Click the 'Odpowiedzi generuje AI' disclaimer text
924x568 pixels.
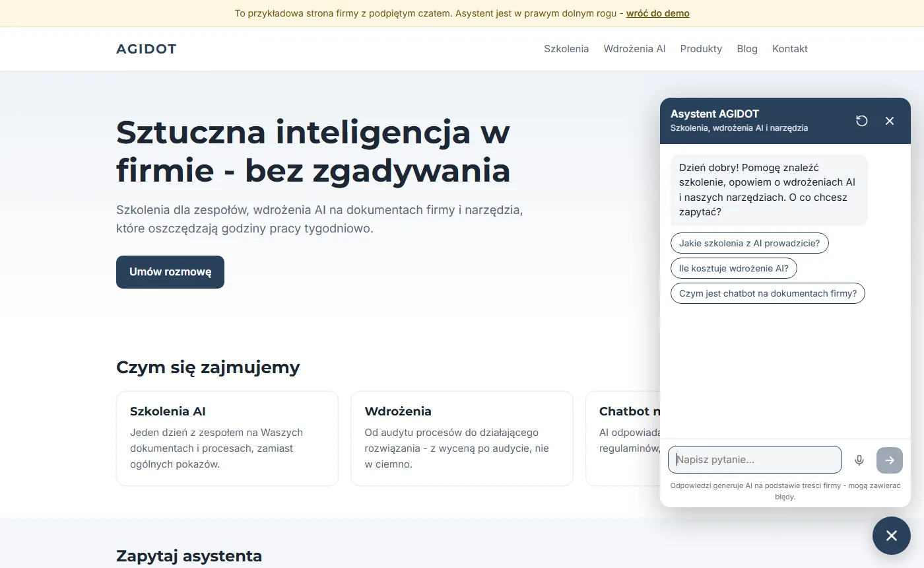785,491
